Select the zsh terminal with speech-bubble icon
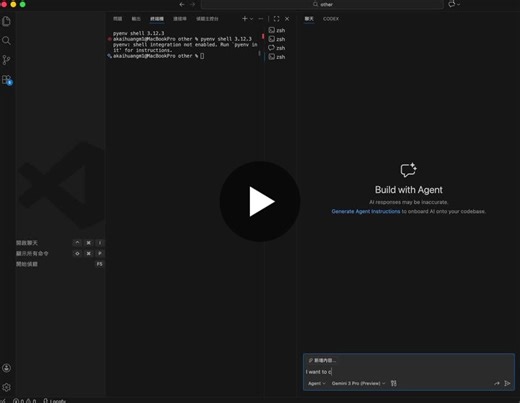Screen dimensions: 520x403 [x=277, y=48]
